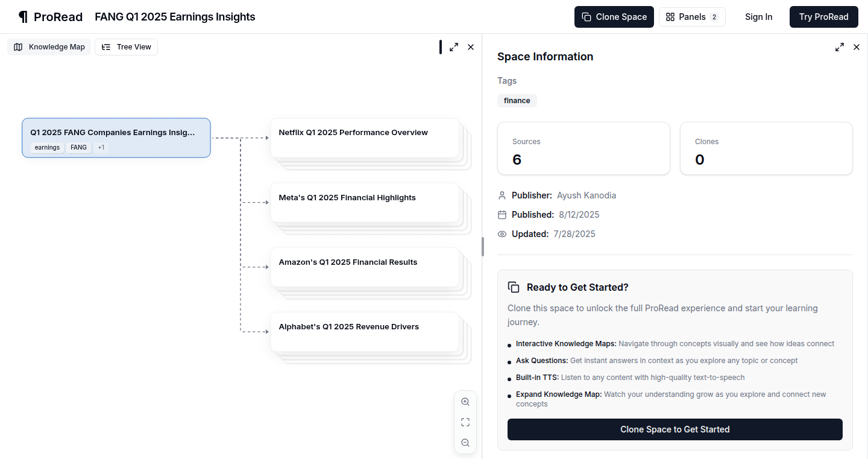
Task: Expand the Space Information panel fullscreen
Action: click(840, 47)
